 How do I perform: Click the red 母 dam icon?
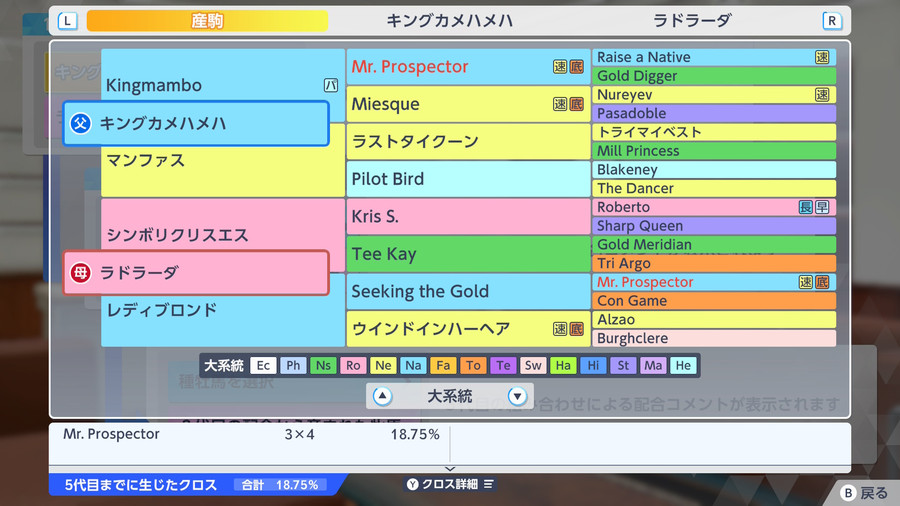tap(80, 273)
